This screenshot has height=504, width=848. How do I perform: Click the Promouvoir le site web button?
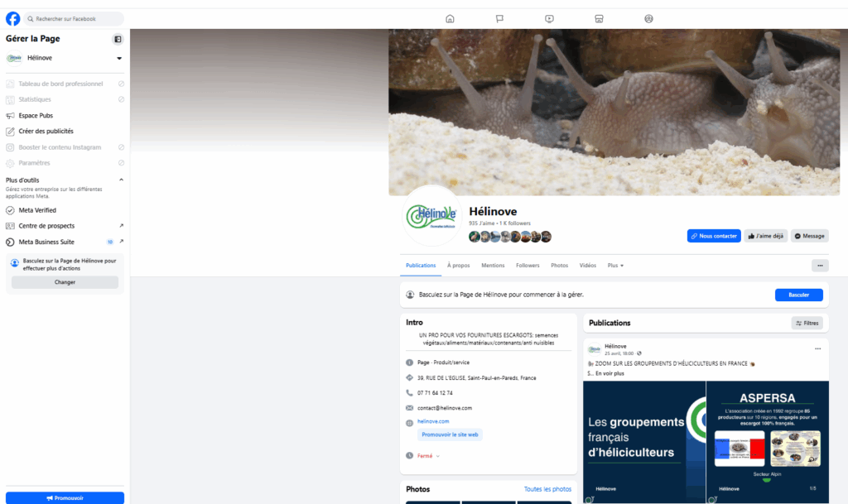click(x=450, y=434)
